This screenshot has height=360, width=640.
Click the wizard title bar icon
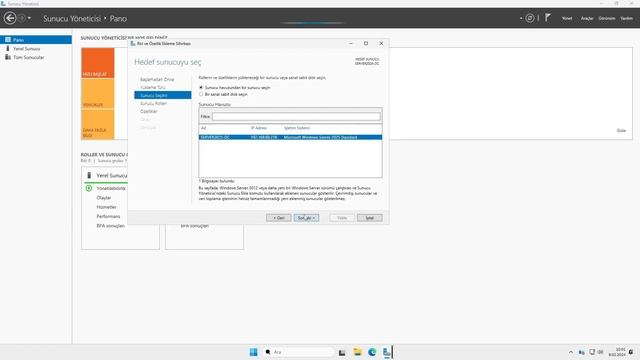tap(133, 43)
